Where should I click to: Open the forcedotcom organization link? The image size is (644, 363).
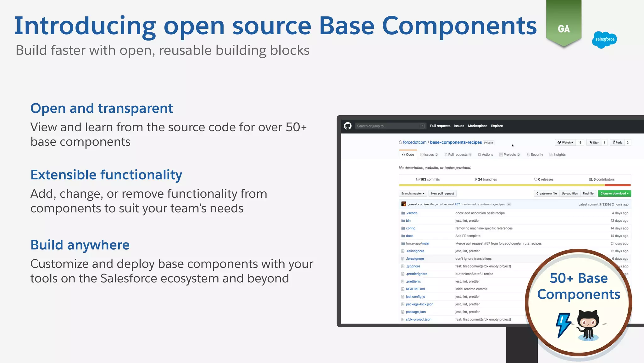414,142
